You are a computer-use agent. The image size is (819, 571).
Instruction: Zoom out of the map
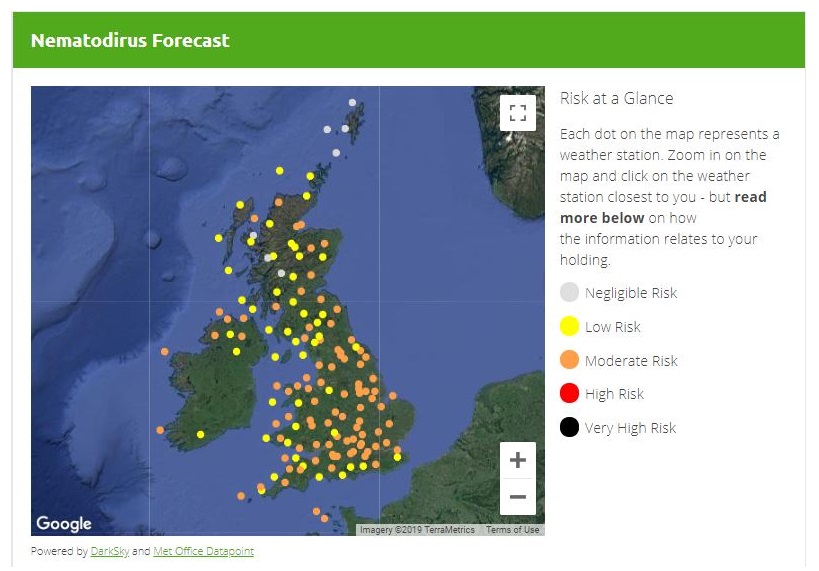click(x=518, y=497)
